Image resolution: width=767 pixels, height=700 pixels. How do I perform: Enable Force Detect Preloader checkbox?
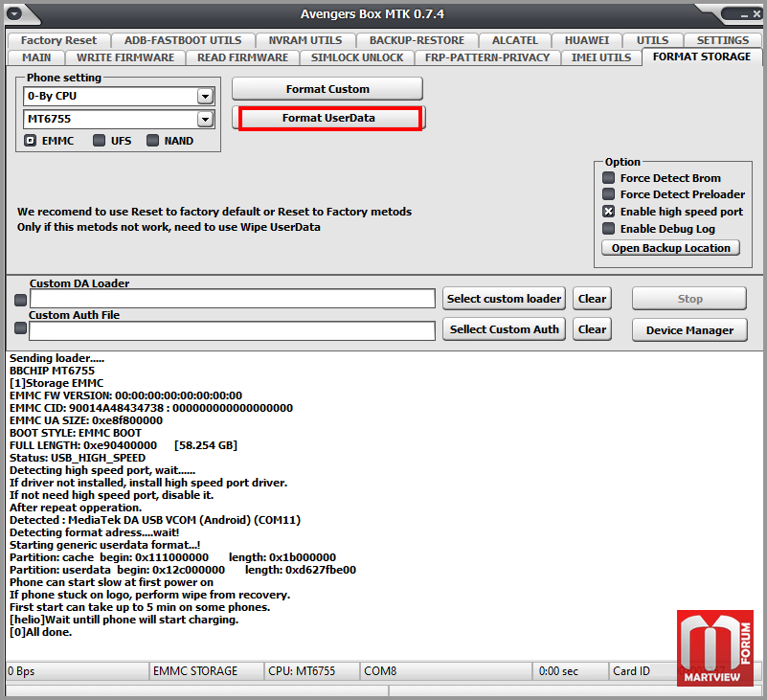click(x=608, y=194)
